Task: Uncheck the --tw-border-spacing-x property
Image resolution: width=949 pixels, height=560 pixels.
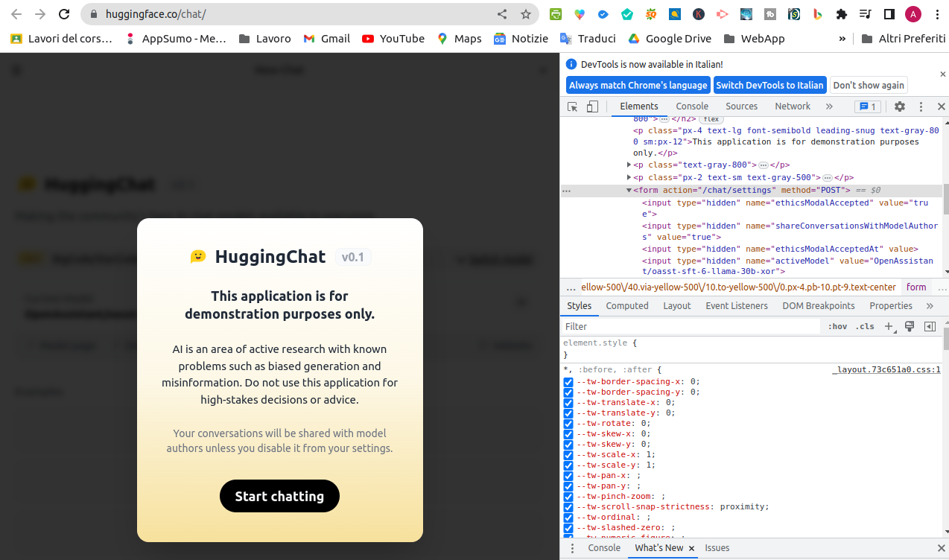Action: tap(568, 381)
